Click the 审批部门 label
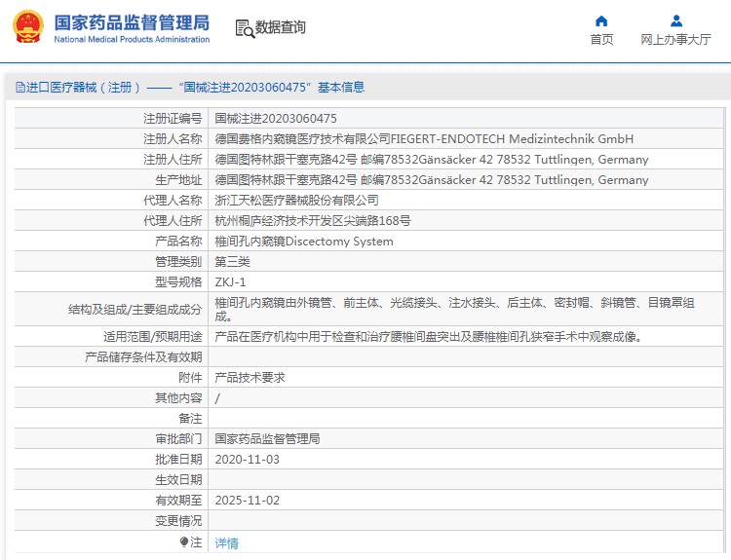The width and height of the screenshot is (731, 560). (x=178, y=439)
